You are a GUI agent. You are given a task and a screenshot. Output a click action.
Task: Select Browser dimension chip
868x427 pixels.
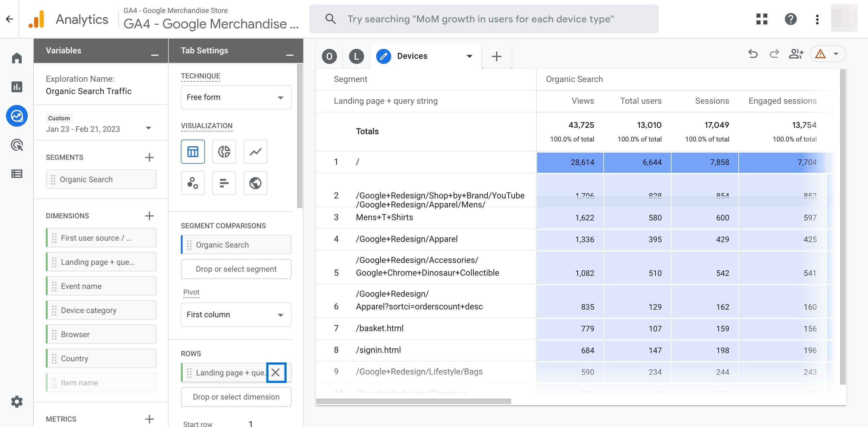coord(101,334)
